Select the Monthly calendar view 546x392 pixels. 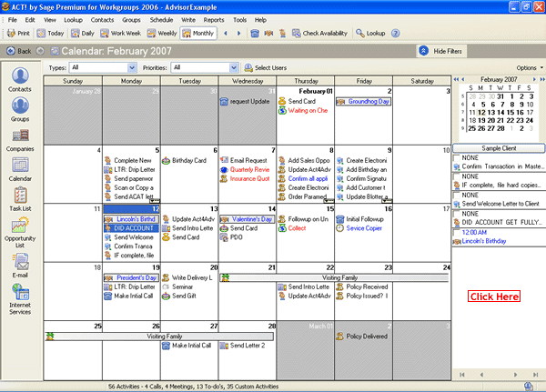click(198, 33)
